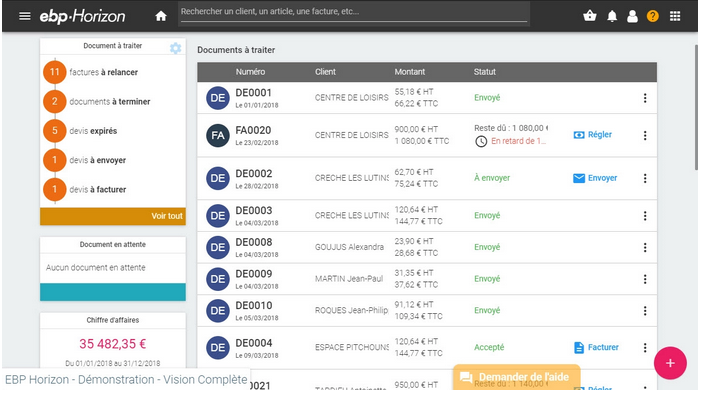This screenshot has height=394, width=704.
Task: Click the Chiffre d'affaires card title
Action: pos(113,320)
